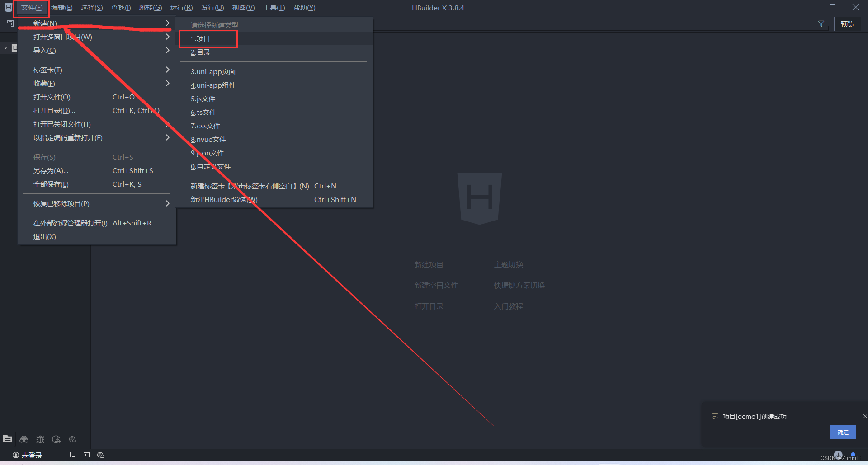The width and height of the screenshot is (868, 465).
Task: Choose 在外部资源管理器打开 menu item
Action: pos(97,223)
